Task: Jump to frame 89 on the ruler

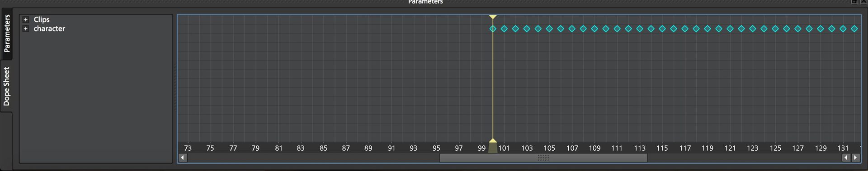Action: pyautogui.click(x=368, y=148)
